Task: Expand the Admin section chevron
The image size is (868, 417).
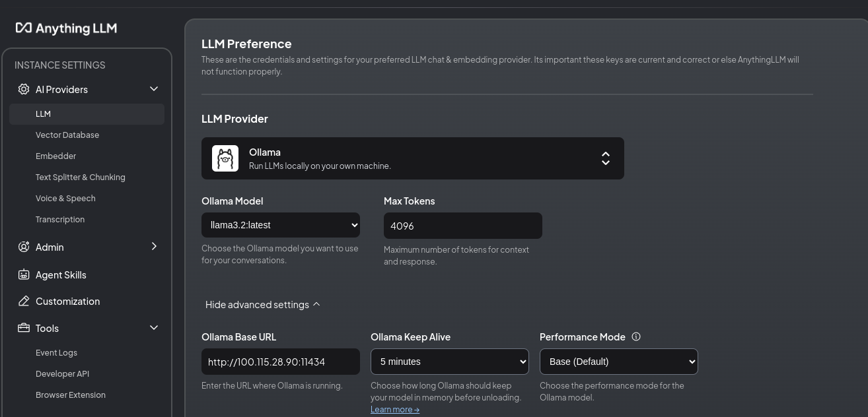Action: 154,247
